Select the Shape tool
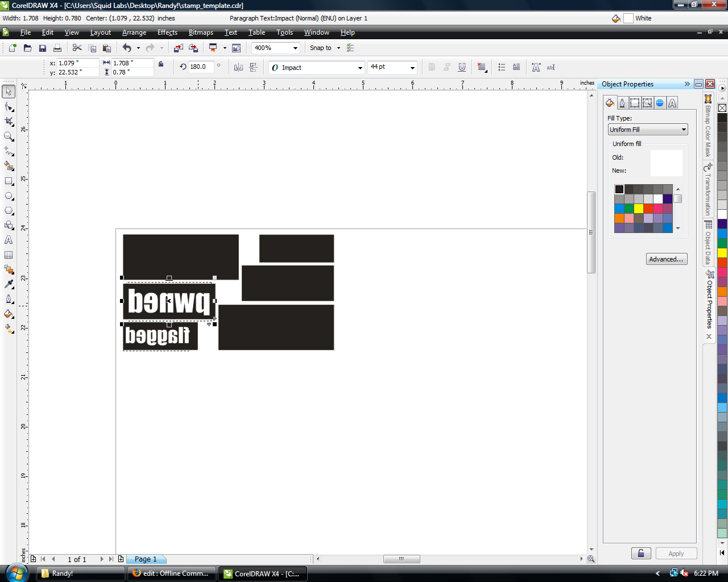Viewport: 728px width, 582px height. coord(9,107)
